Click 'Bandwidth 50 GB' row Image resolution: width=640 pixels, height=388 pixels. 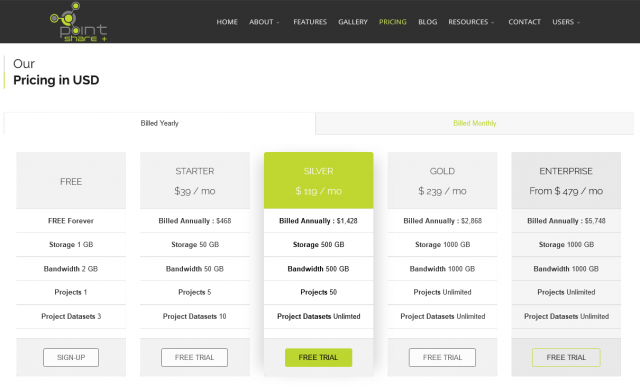tap(195, 268)
